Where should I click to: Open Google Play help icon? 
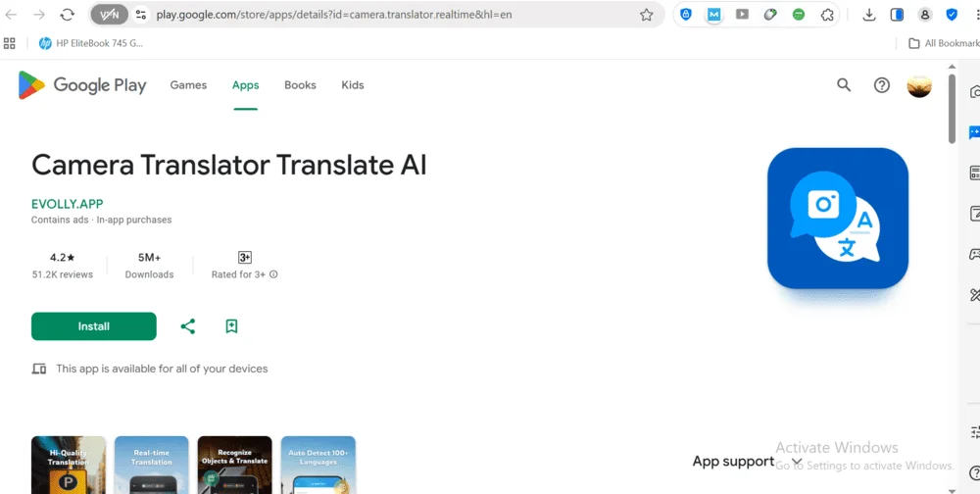point(881,85)
